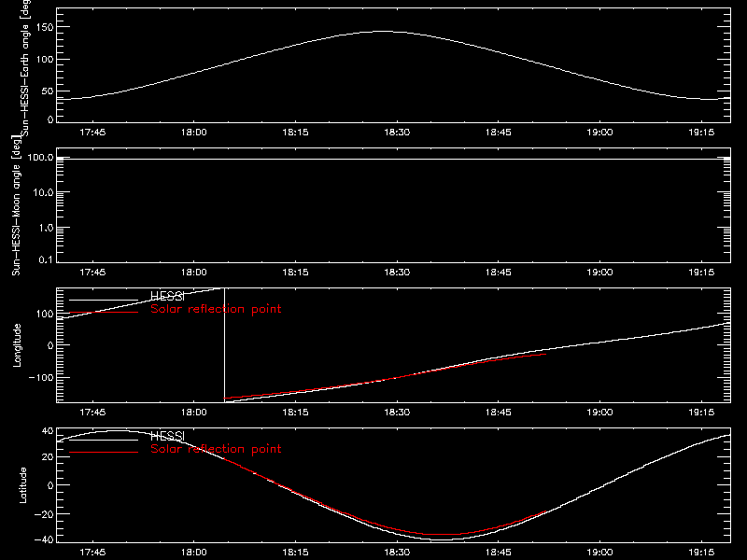Select Solar reflection point label in Latitude plot
This screenshot has height=560, width=747.
coord(216,449)
